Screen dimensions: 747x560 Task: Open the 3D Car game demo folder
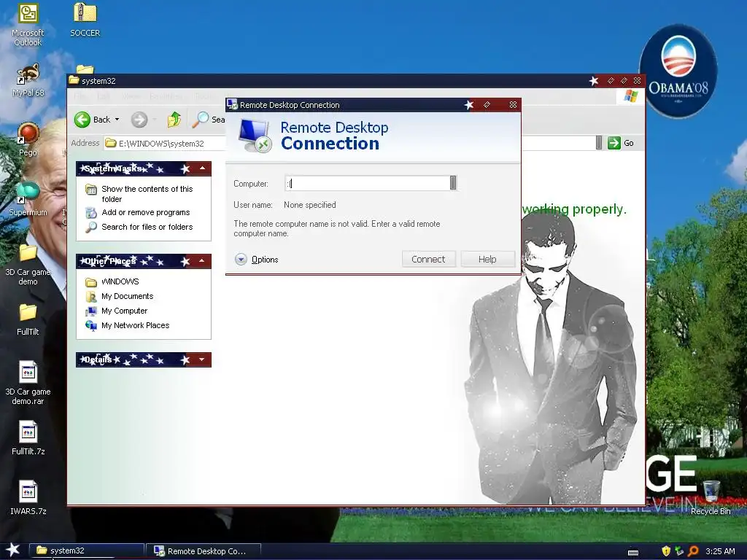28,265
